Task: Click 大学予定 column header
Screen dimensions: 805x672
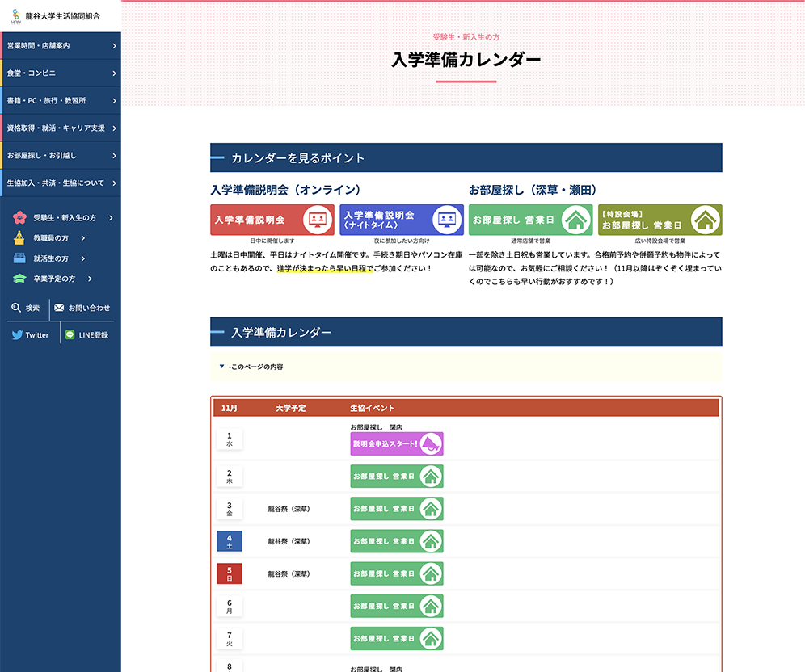Action: 291,409
